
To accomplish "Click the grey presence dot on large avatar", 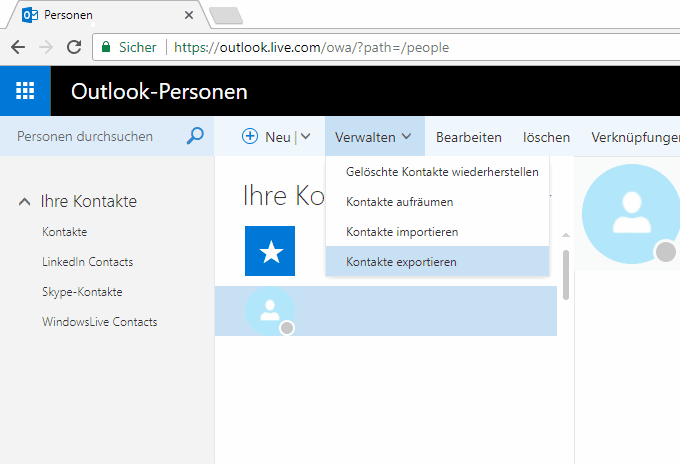I will [x=666, y=252].
